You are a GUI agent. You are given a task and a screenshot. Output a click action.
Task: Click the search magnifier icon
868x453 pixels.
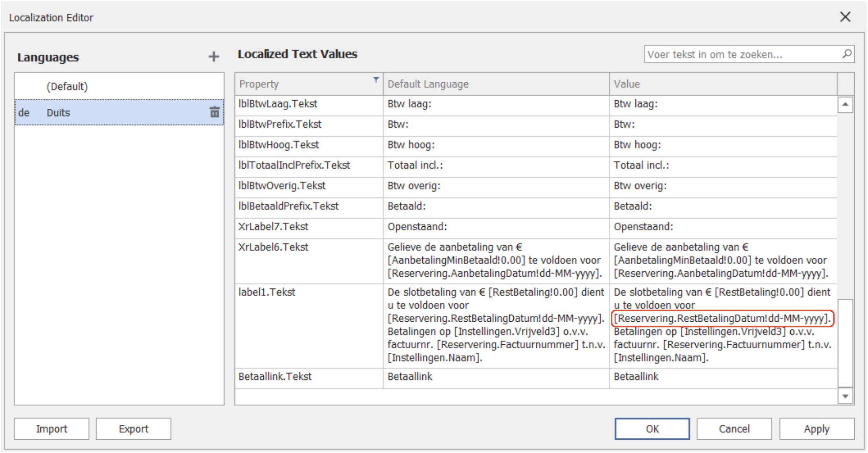click(x=847, y=54)
